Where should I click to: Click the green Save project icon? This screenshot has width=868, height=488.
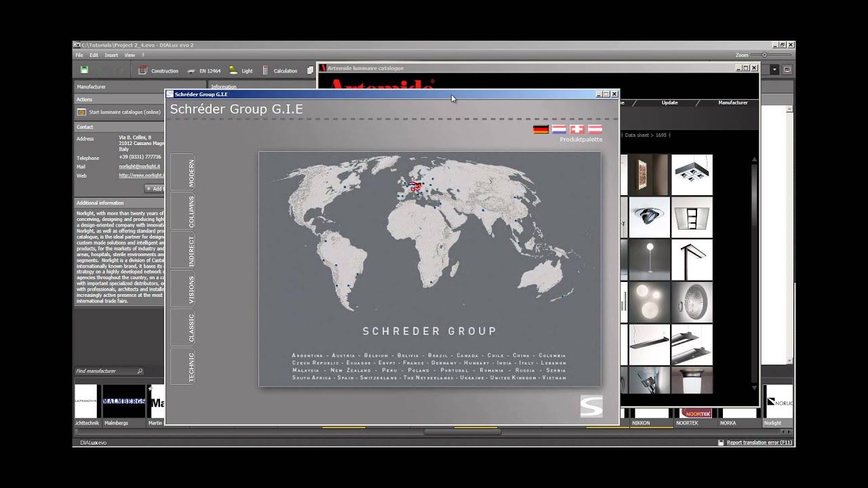point(84,70)
